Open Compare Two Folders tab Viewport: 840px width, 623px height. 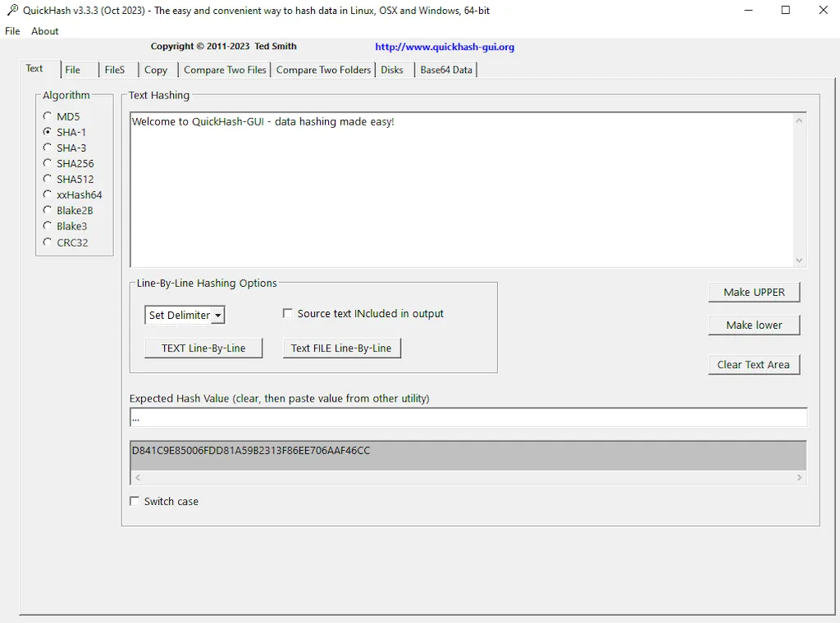point(323,70)
